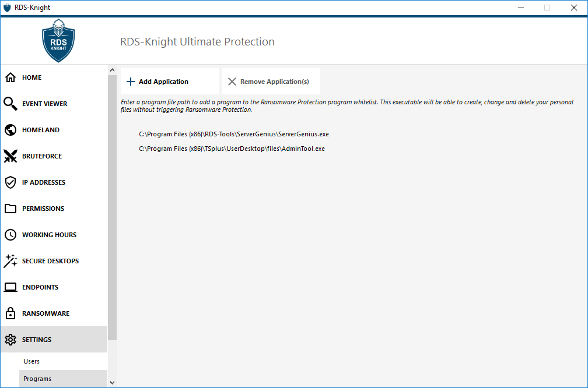
Task: Click the RDS Knight shield logo
Action: (x=58, y=40)
